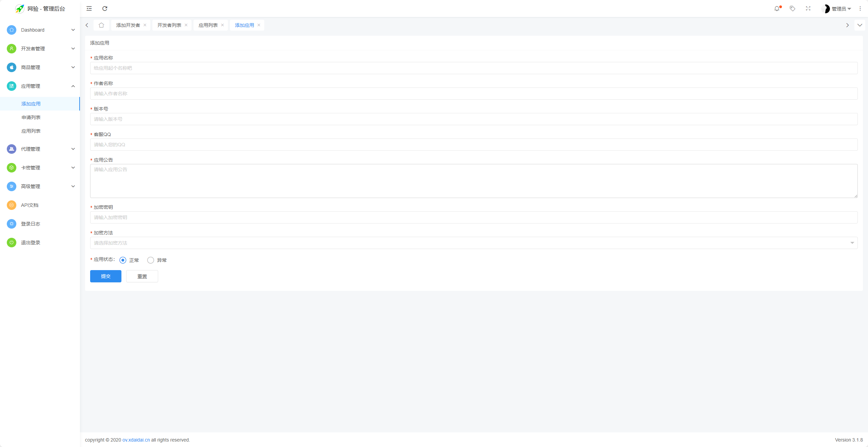Click the 卡密管理 sidebar icon

pyautogui.click(x=12, y=168)
